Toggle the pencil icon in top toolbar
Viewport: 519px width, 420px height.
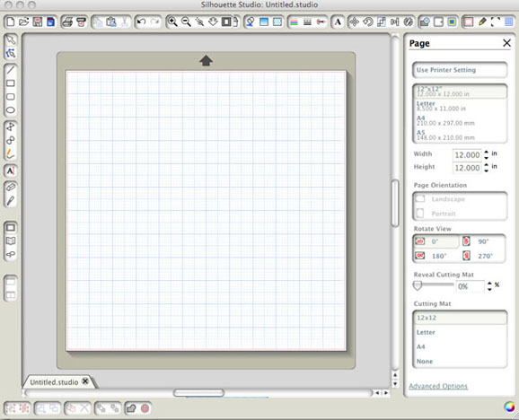pyautogui.click(x=482, y=22)
